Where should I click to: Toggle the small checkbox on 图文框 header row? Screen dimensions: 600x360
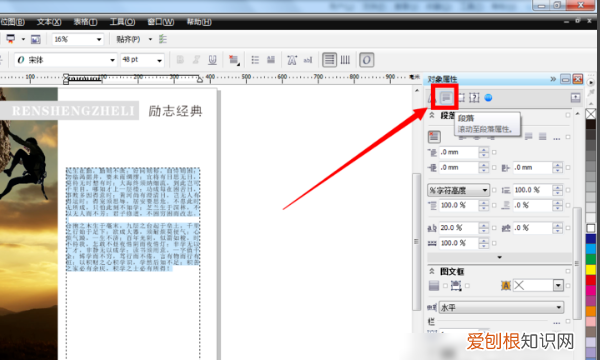click(x=568, y=271)
